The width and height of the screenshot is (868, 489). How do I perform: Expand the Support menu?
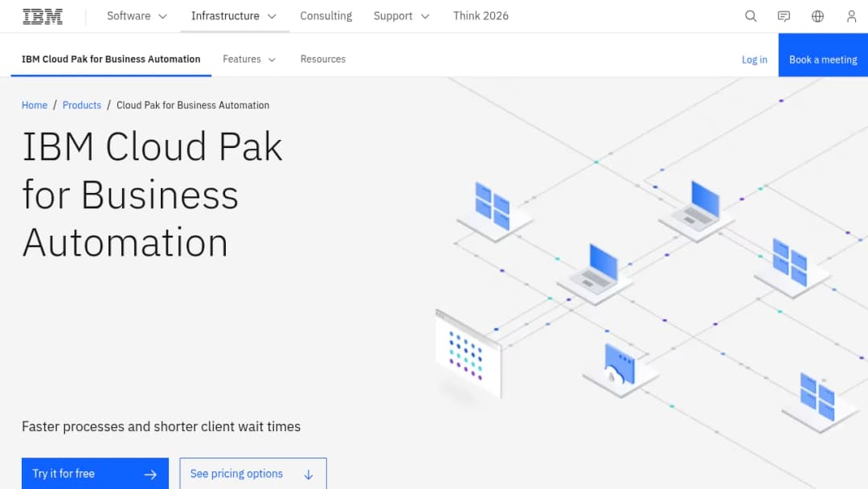(x=401, y=16)
